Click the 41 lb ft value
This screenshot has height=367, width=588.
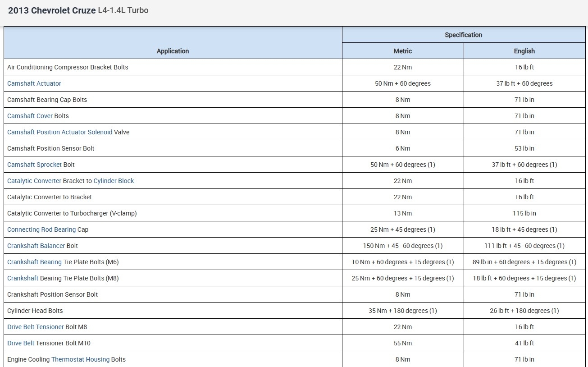(524, 343)
